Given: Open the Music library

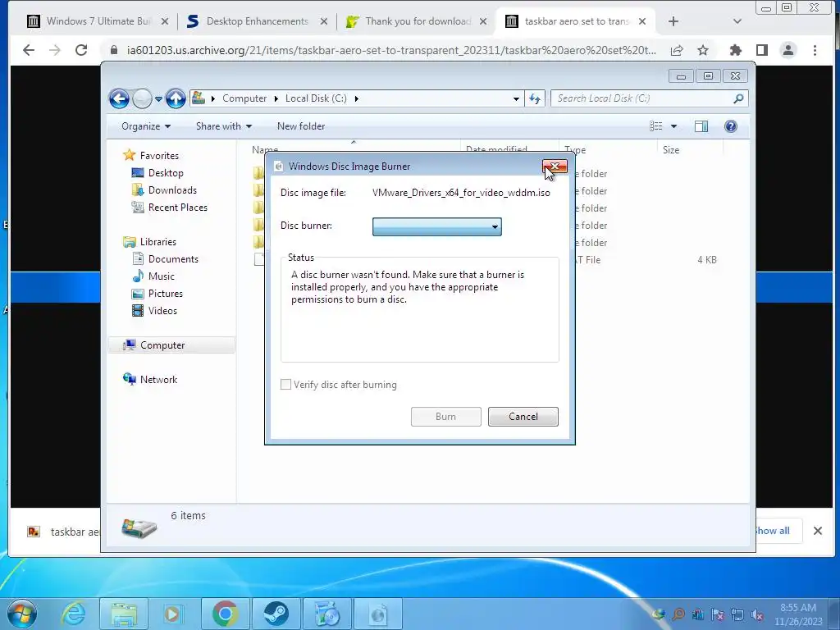Looking at the screenshot, I should (162, 276).
